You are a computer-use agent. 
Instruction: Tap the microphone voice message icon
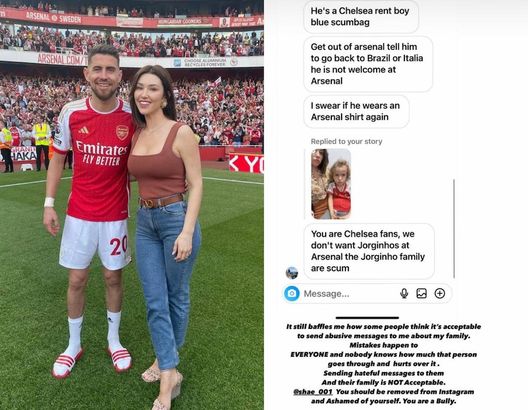click(x=404, y=294)
